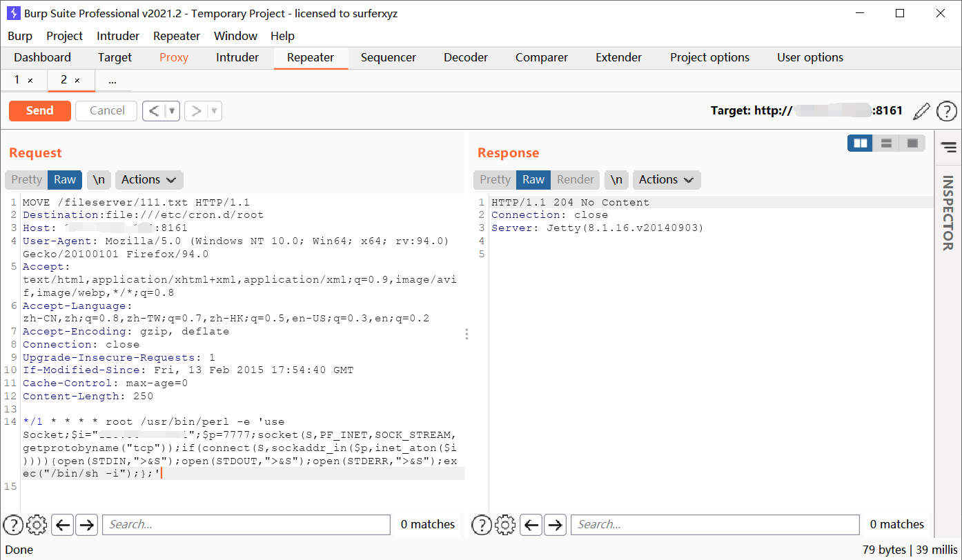Switch to the User options tab

[x=810, y=58]
